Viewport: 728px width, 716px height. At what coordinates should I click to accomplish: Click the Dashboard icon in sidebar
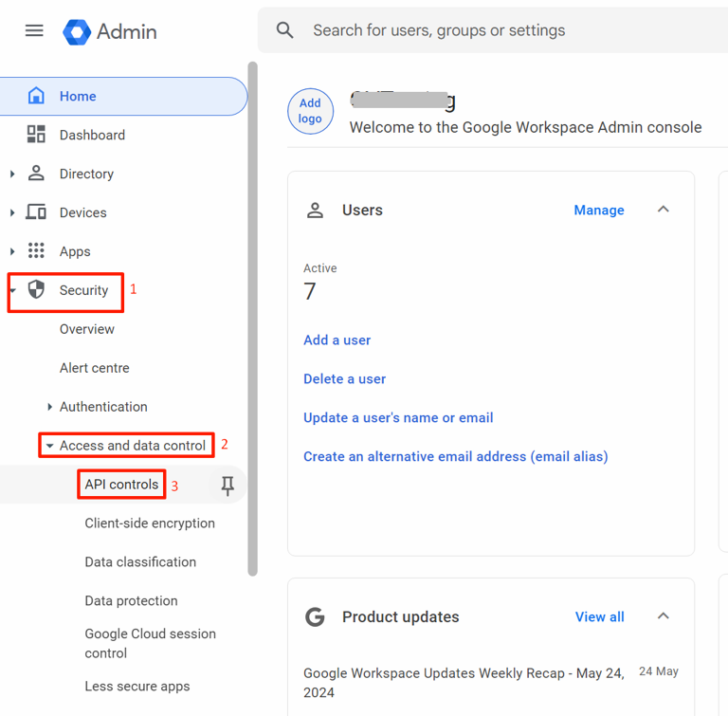(x=36, y=135)
